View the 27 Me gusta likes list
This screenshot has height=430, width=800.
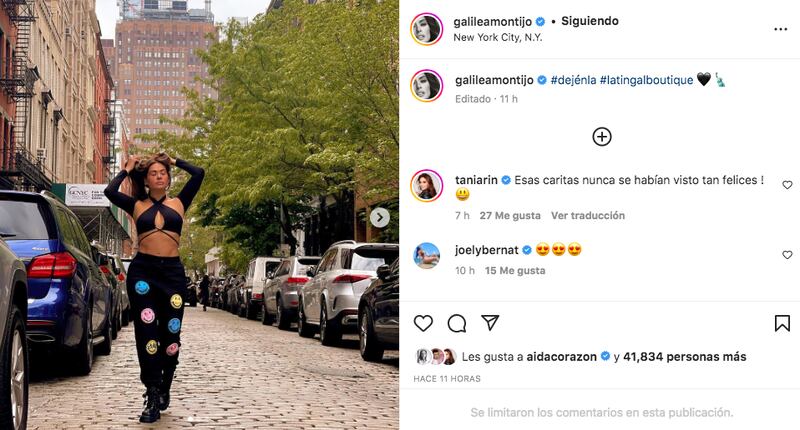pyautogui.click(x=510, y=215)
